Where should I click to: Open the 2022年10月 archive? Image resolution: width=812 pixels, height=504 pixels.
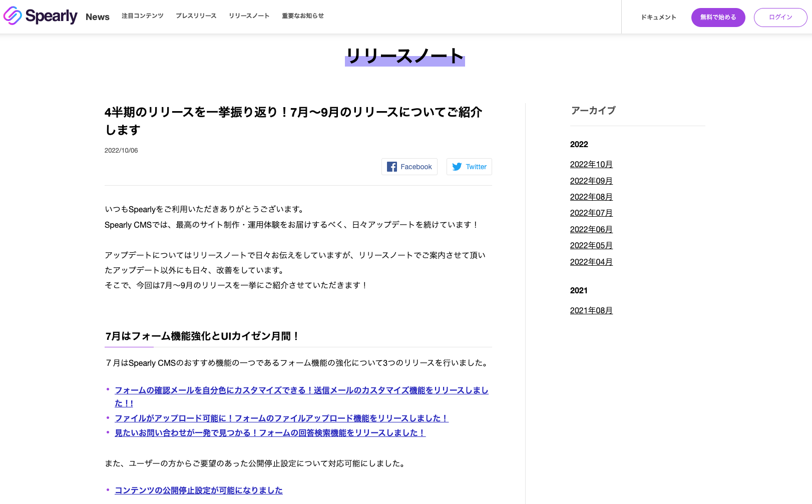coord(591,165)
